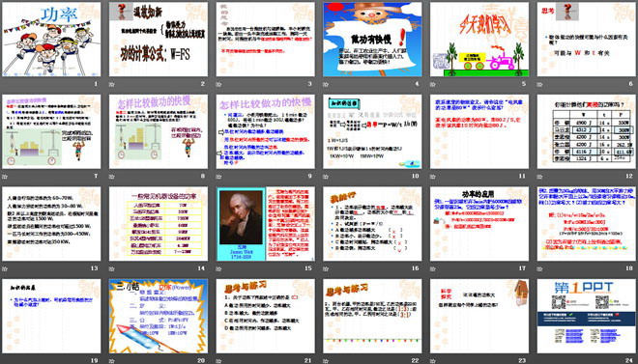The image size is (638, 364).
Task: Select the 功率 title slide with running kids
Action: pyautogui.click(x=51, y=40)
